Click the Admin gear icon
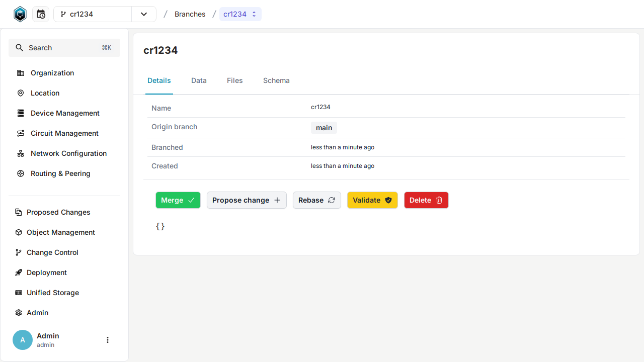 [19, 313]
